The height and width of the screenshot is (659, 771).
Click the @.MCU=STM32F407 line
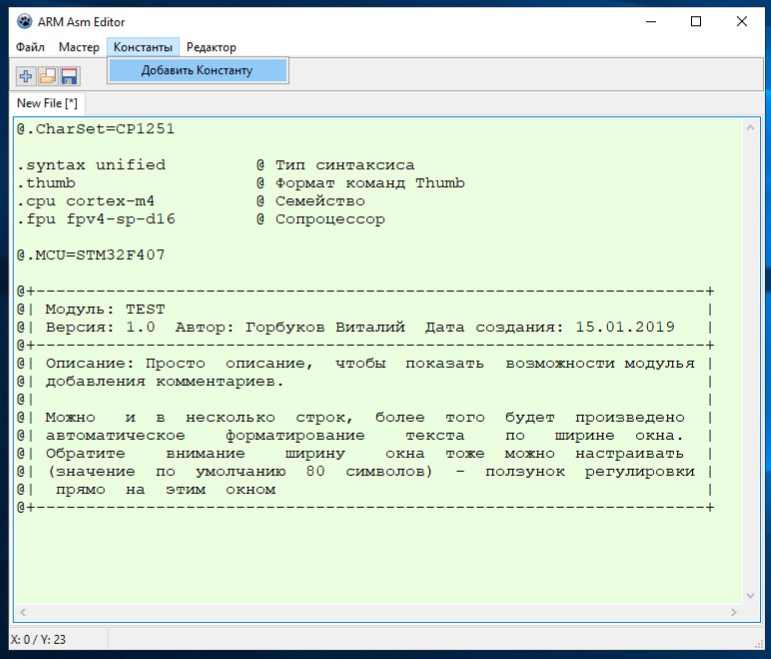91,255
